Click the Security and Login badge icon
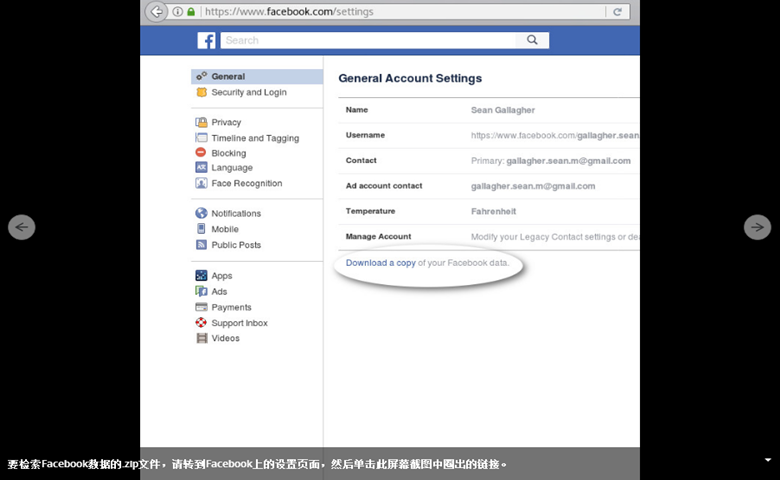The width and height of the screenshot is (780, 480). coord(201,92)
